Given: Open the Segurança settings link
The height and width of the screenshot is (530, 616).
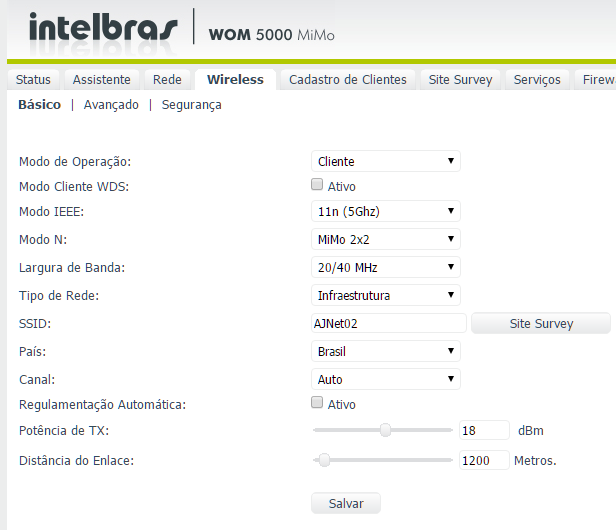Looking at the screenshot, I should (192, 105).
